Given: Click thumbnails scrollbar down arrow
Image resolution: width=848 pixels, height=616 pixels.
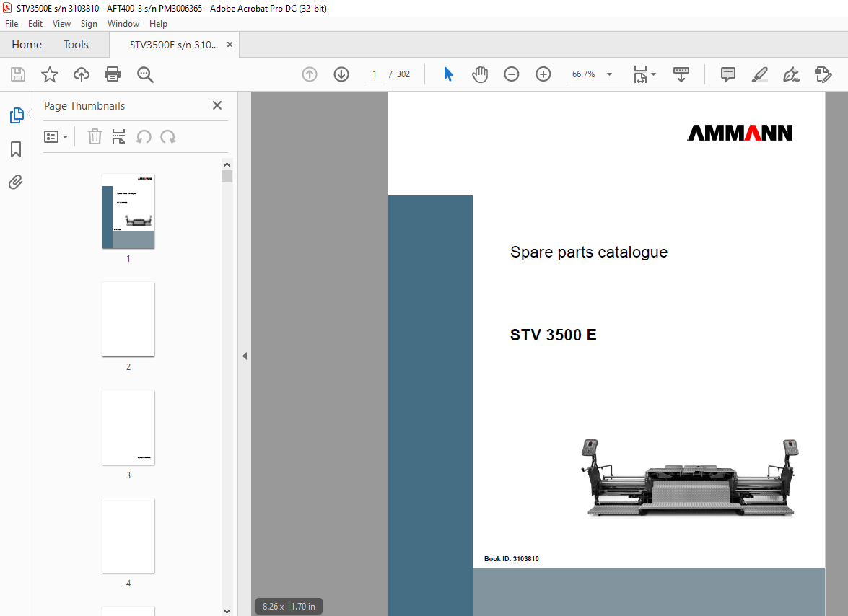Looking at the screenshot, I should click(227, 611).
